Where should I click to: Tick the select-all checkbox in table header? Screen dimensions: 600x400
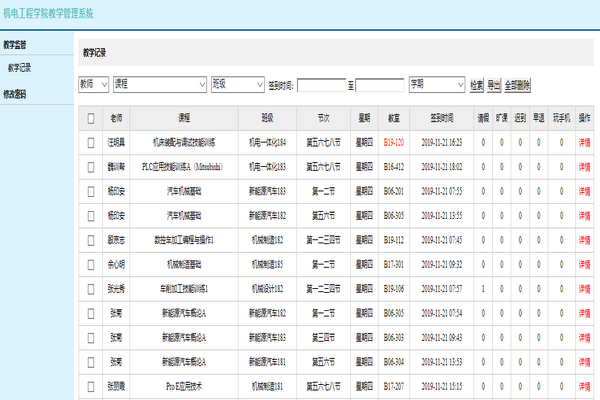(x=91, y=118)
